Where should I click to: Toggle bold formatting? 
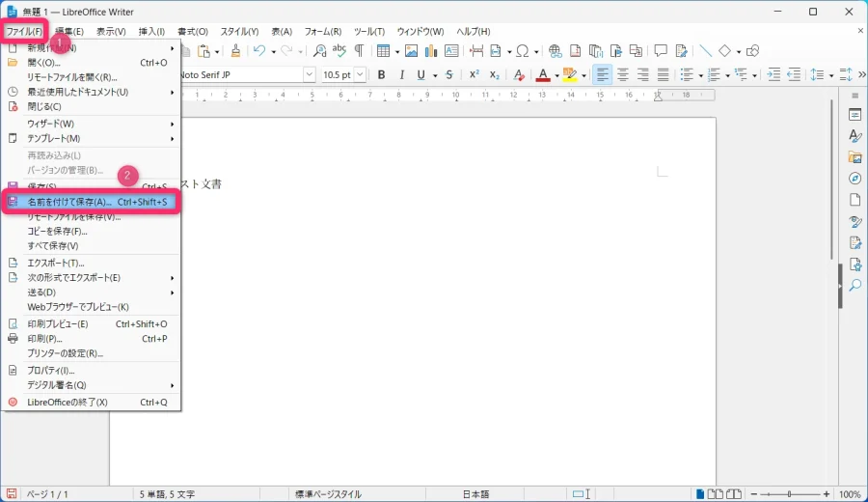coord(381,74)
